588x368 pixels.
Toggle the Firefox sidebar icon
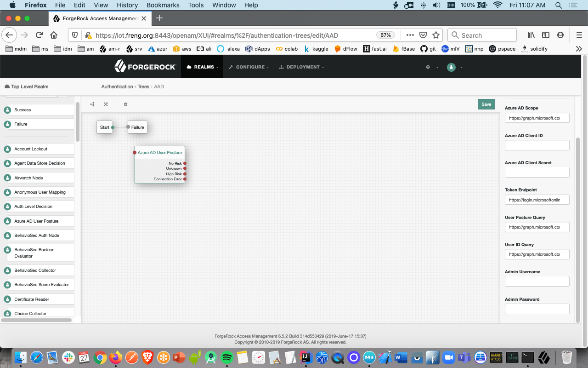point(546,35)
